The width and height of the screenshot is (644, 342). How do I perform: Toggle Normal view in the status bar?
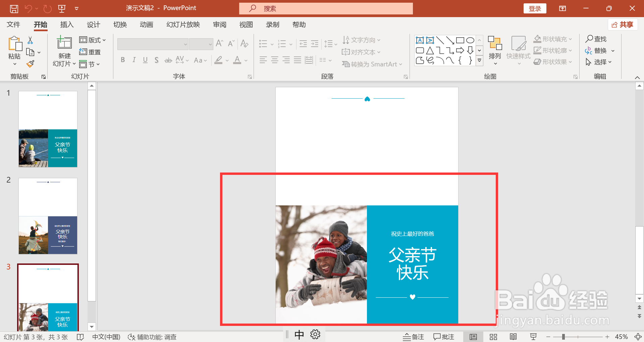tap(473, 337)
